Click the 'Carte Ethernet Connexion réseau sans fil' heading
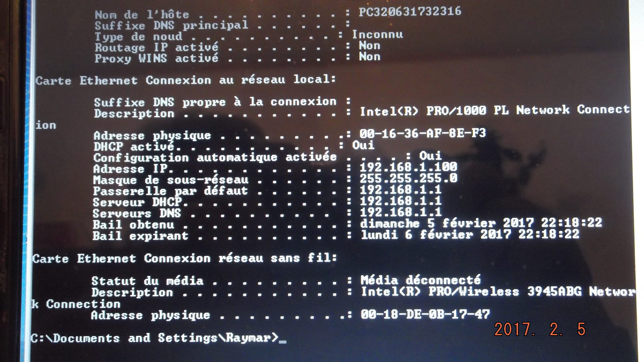 point(185,258)
